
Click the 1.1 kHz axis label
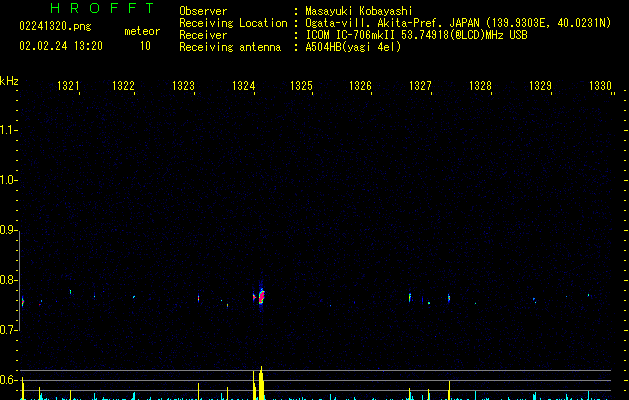click(x=8, y=130)
